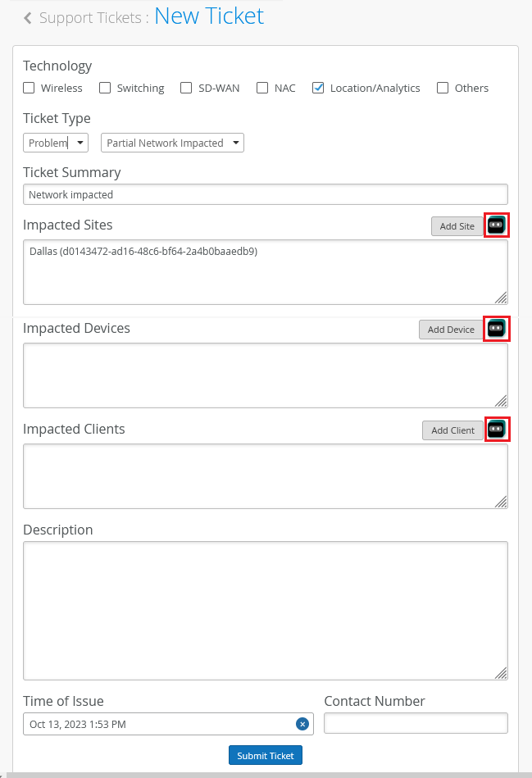The height and width of the screenshot is (778, 532).
Task: Click the assistant robot icon beside Add Client
Action: click(496, 430)
